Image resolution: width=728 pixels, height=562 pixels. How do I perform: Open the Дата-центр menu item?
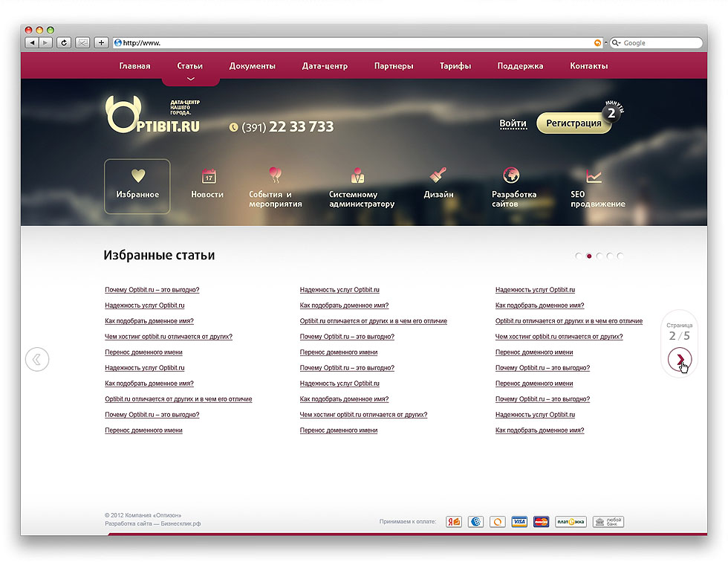point(325,66)
